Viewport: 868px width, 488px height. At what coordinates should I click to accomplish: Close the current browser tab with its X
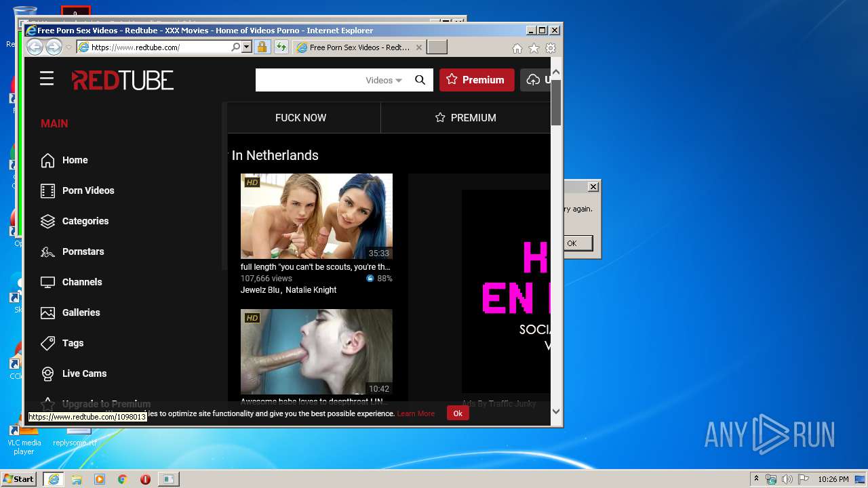tap(418, 47)
